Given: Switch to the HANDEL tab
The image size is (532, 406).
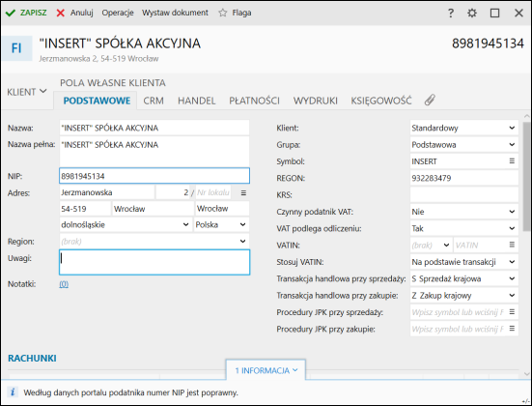Looking at the screenshot, I should [x=196, y=101].
